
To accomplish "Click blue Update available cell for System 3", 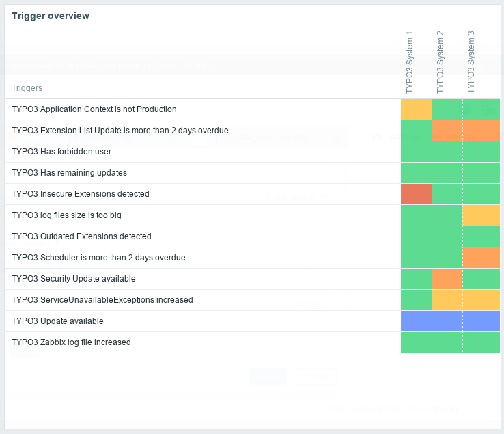I will [481, 321].
